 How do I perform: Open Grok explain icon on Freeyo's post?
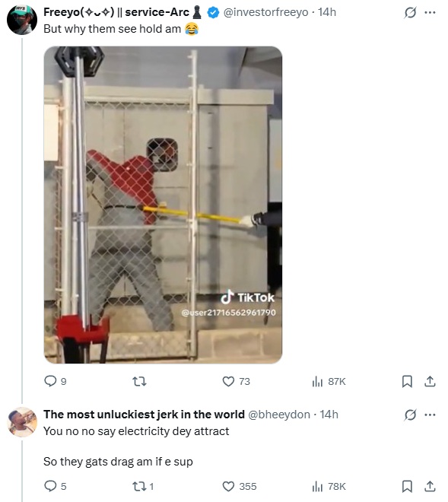tap(410, 12)
